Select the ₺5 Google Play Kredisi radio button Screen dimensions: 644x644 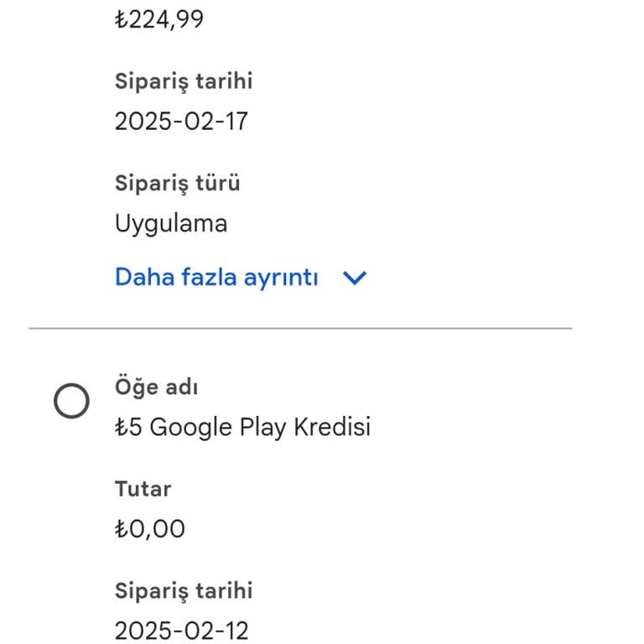click(71, 402)
